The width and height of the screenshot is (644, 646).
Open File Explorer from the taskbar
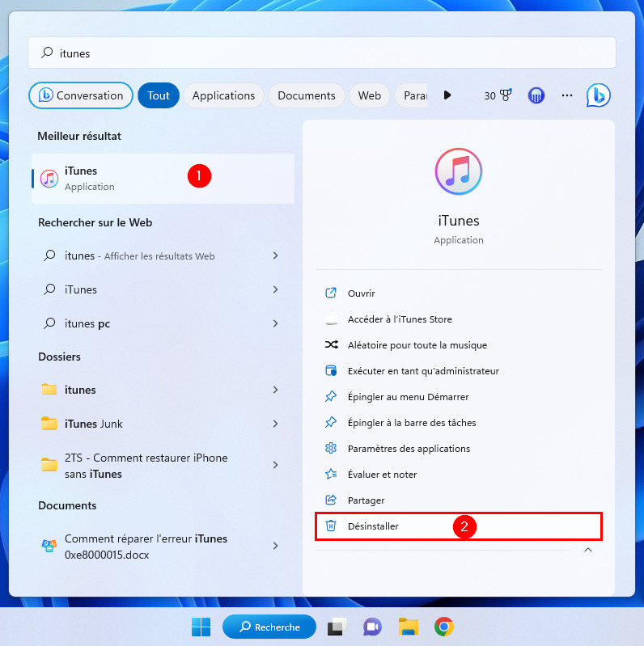[x=409, y=627]
